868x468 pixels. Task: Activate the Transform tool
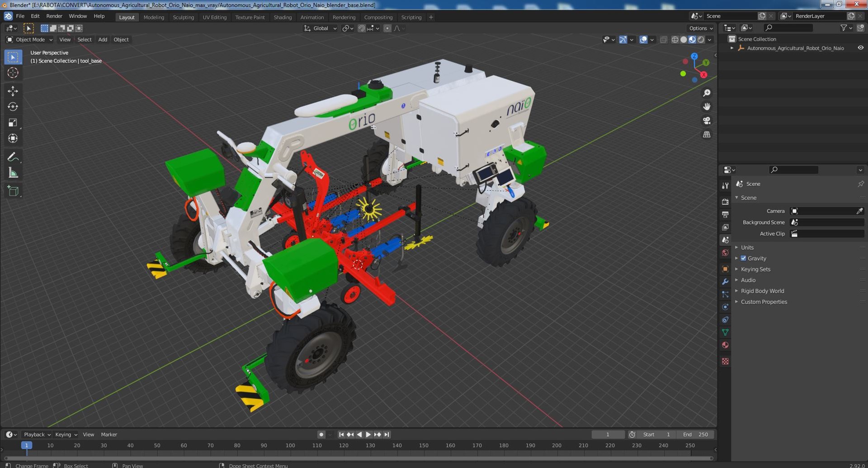(13, 138)
